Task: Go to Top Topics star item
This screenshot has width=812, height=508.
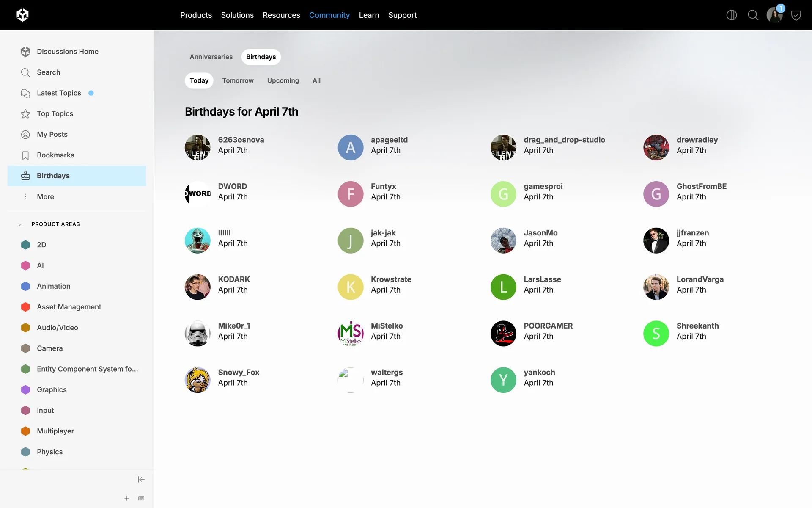Action: coord(55,113)
